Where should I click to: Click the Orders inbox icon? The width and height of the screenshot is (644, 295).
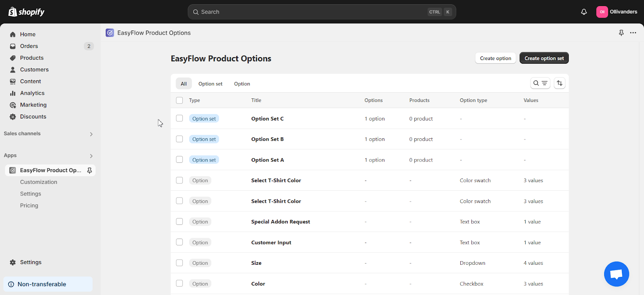(x=13, y=46)
